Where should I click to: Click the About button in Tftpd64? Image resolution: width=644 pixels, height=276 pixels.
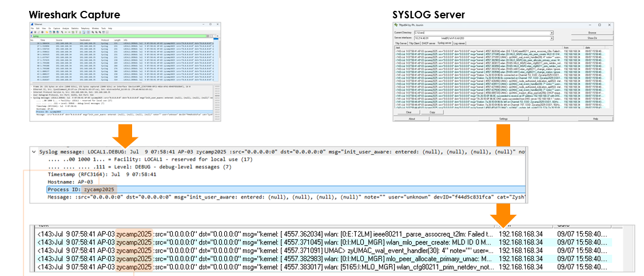click(412, 119)
